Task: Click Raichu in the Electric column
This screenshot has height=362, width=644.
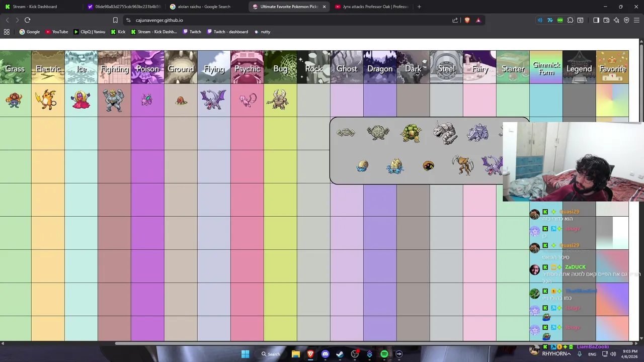Action: (x=47, y=100)
